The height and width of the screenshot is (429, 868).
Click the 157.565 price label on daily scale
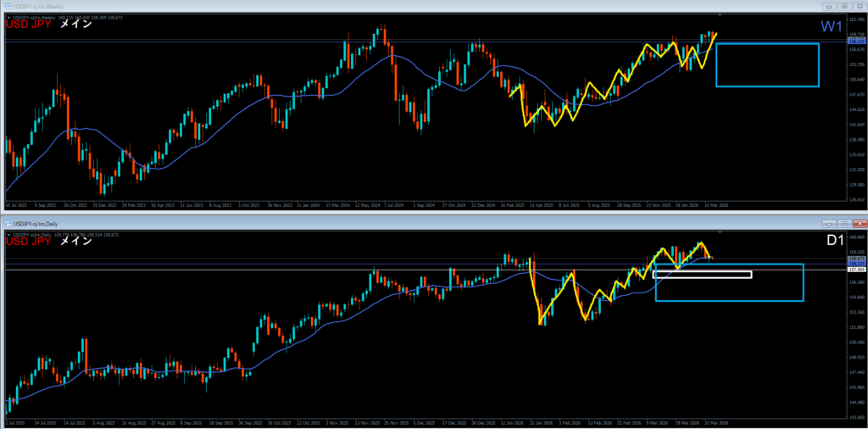pos(855,269)
